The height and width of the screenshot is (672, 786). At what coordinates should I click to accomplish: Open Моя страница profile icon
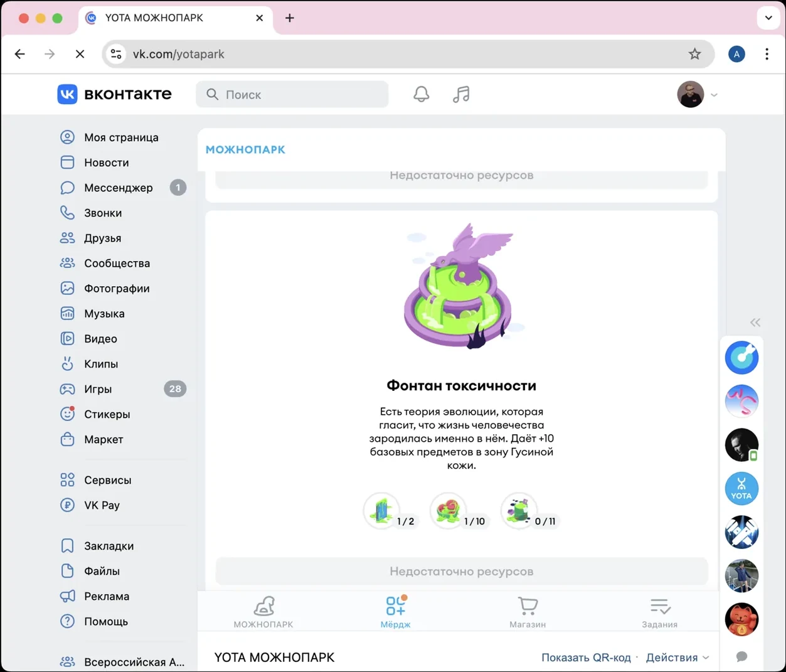tap(67, 137)
